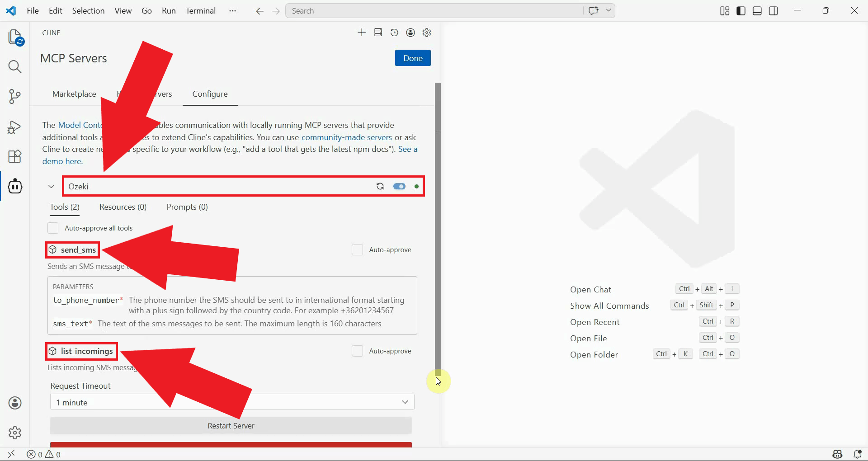Viewport: 868px width, 461px height.
Task: Follow the 'See a demo here' link
Action: point(62,161)
